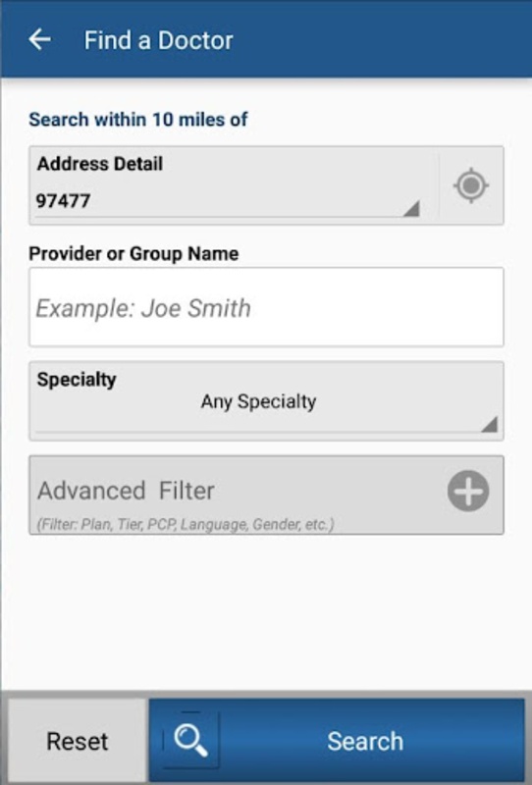Tap the filter hint text for Plan, Tier

coord(186,524)
